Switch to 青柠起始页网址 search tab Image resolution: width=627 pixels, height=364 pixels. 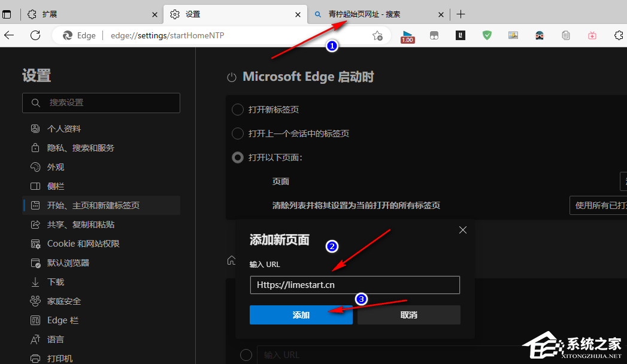click(x=371, y=14)
